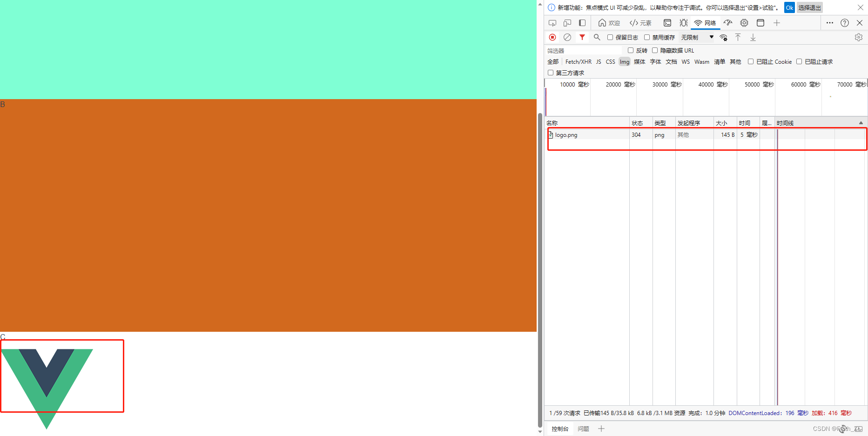This screenshot has height=436, width=868.
Task: Open network settings gear icon
Action: pyautogui.click(x=859, y=37)
